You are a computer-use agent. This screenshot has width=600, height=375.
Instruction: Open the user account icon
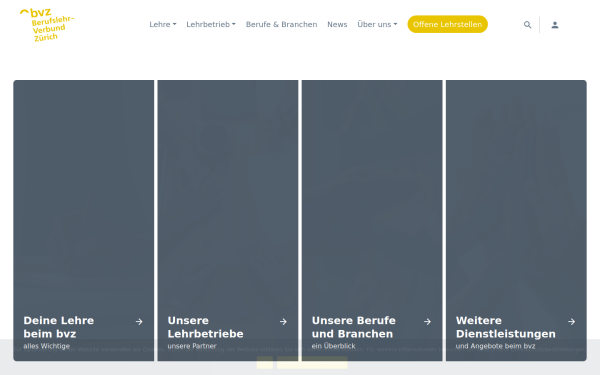pos(554,25)
